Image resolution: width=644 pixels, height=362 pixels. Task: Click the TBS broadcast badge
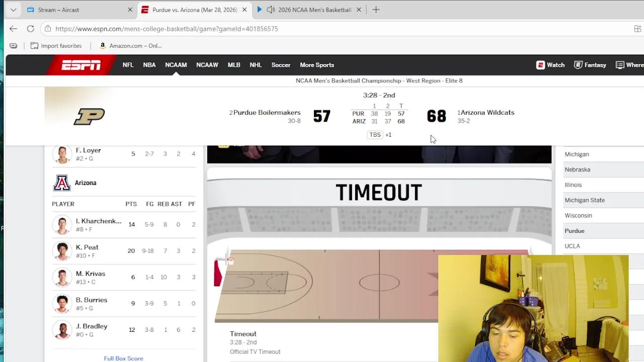(x=375, y=135)
